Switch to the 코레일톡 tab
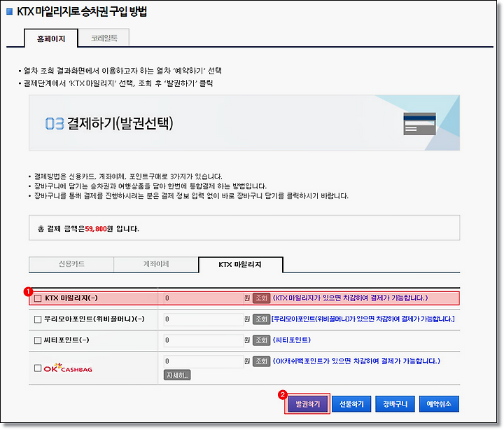Viewport: 504px width, 430px height. (x=104, y=38)
